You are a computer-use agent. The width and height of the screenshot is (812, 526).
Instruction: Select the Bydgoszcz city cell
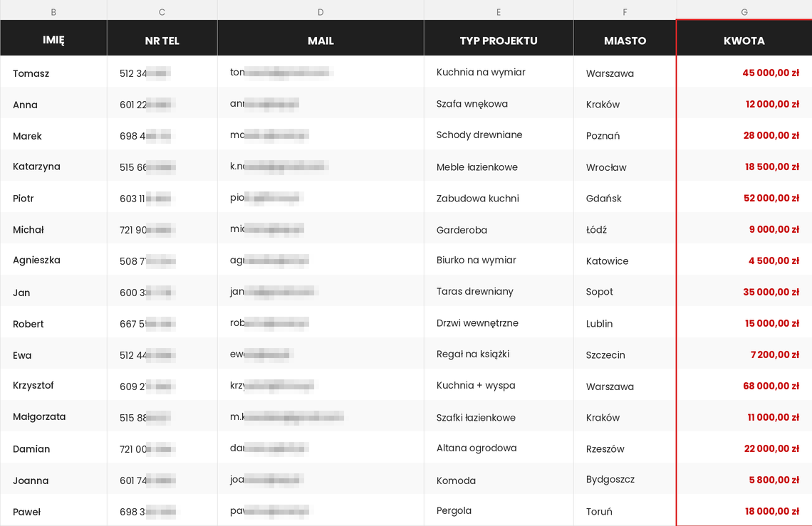pyautogui.click(x=625, y=480)
